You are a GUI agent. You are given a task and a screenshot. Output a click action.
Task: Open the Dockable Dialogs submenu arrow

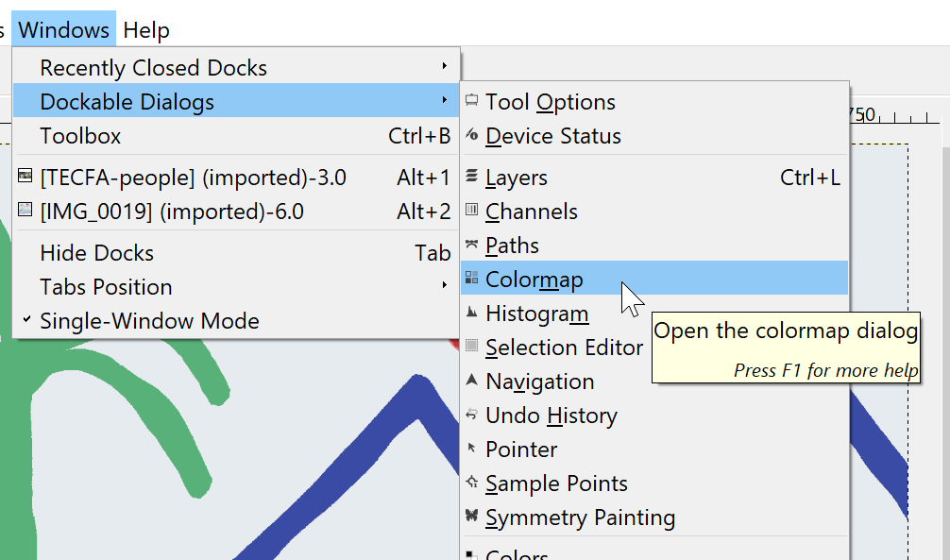pyautogui.click(x=444, y=102)
